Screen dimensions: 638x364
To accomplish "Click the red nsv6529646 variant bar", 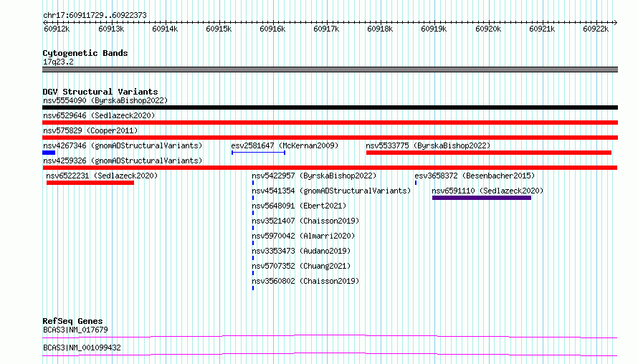I will (330, 123).
